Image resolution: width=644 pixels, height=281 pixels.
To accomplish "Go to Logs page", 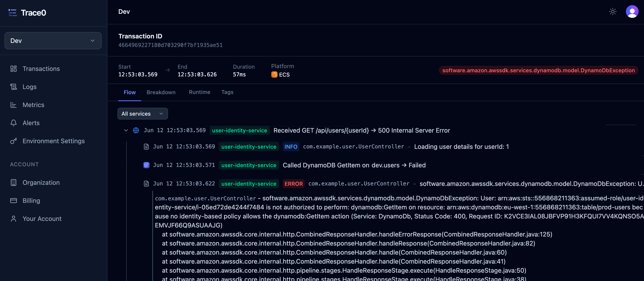I will coord(30,87).
